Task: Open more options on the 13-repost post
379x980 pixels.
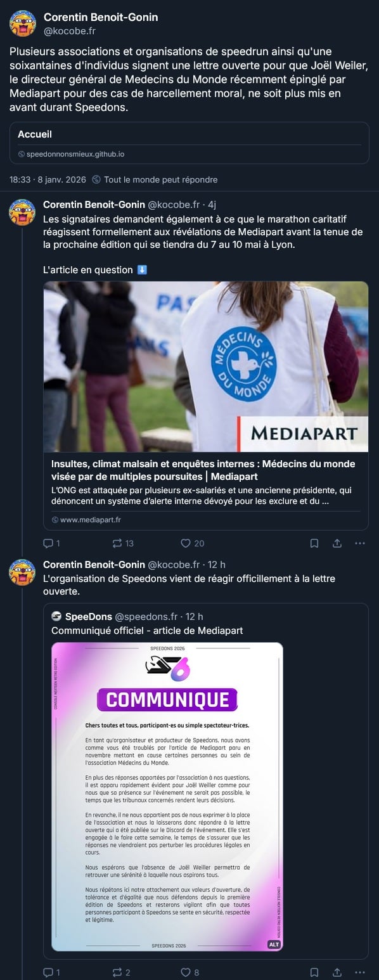Action: [x=360, y=543]
